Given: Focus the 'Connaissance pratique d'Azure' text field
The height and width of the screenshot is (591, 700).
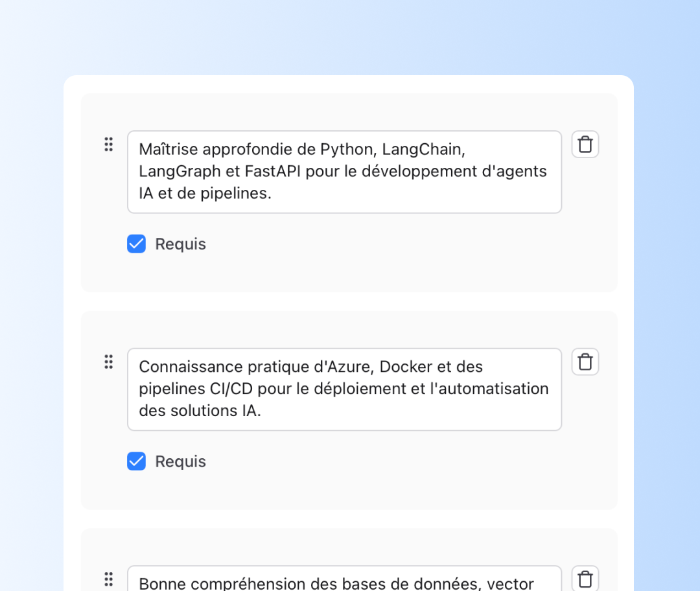Looking at the screenshot, I should point(344,389).
